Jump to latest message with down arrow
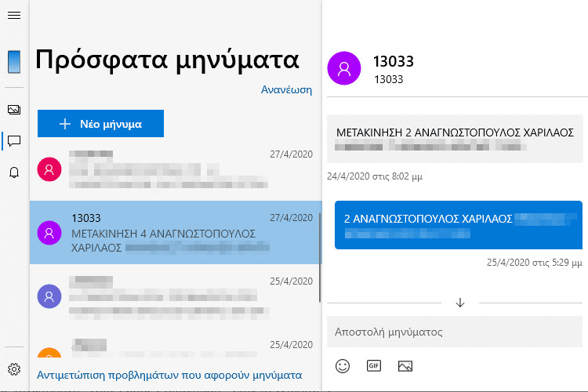This screenshot has width=588, height=392. point(460,303)
